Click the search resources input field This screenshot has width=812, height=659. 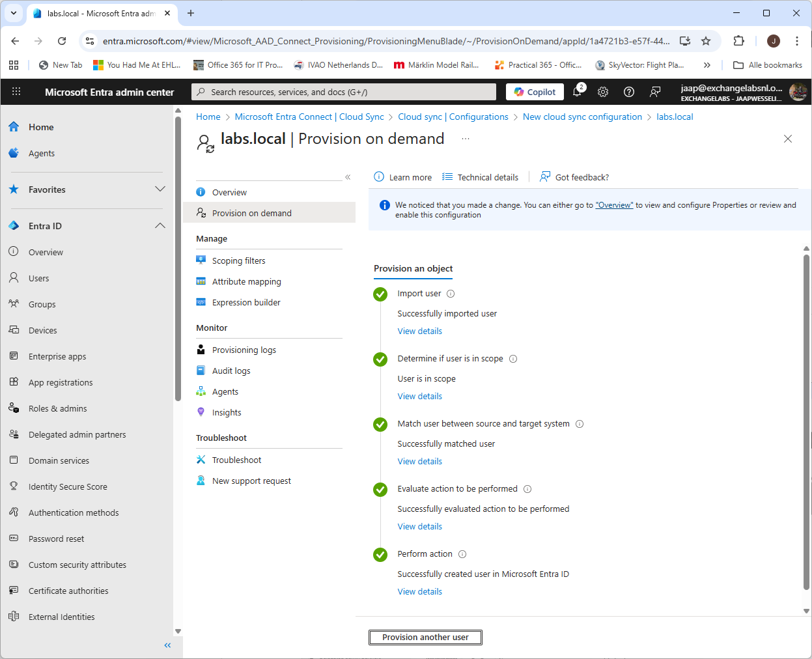345,92
